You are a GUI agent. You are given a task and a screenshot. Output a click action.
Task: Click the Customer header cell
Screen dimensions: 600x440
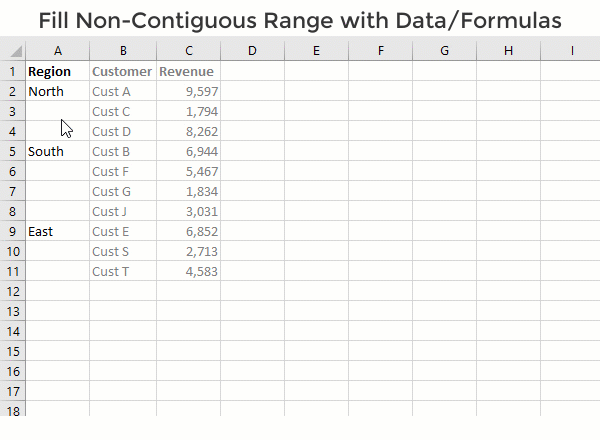point(122,71)
